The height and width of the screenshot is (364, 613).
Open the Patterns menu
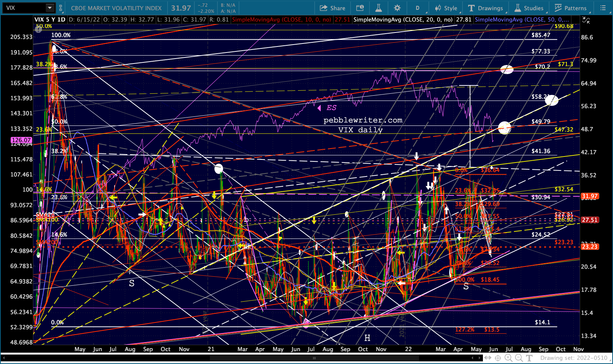coord(570,8)
